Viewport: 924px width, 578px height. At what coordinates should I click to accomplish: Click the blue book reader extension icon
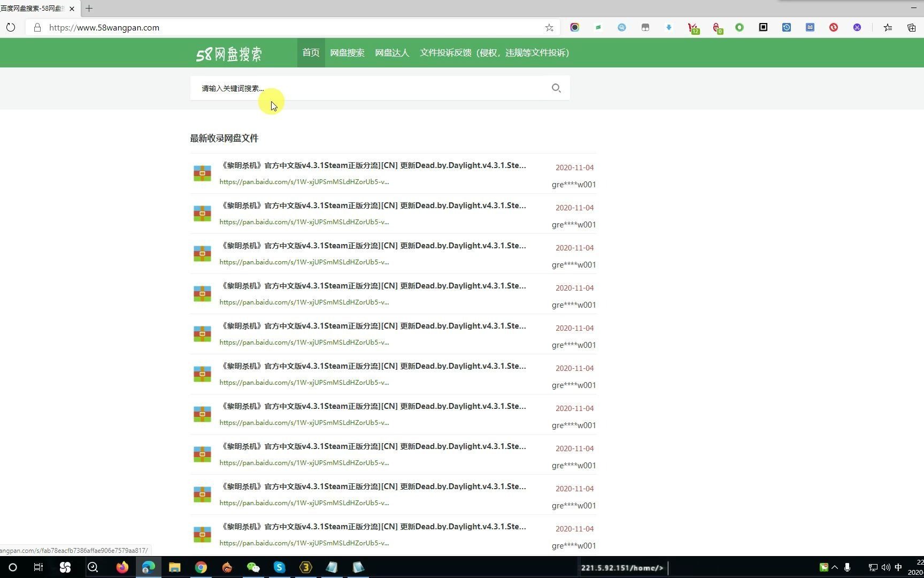click(810, 27)
